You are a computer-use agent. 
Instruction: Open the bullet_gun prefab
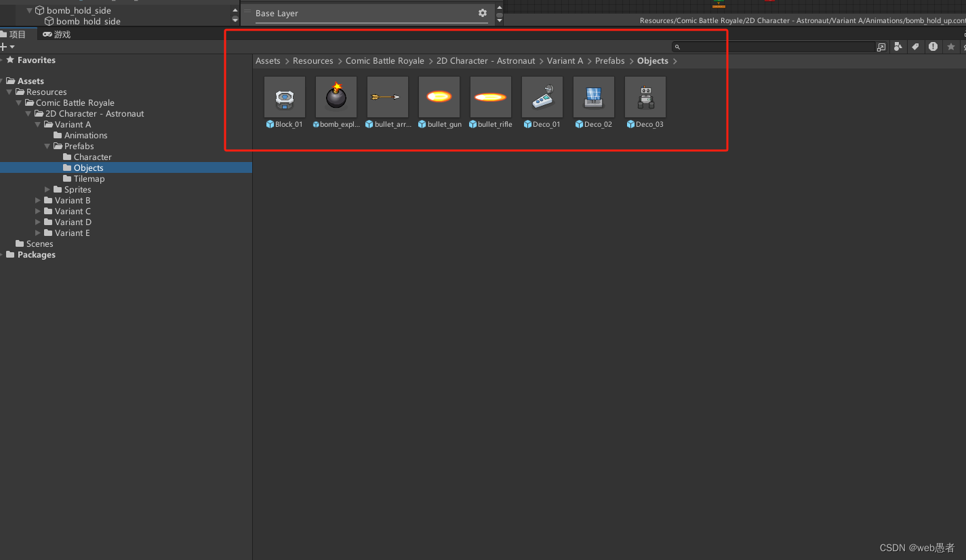(x=439, y=96)
